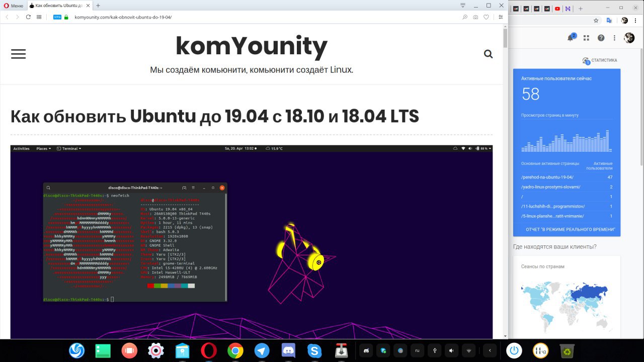Switch to Chrome from the dock
Image resolution: width=644 pixels, height=362 pixels.
(235, 350)
